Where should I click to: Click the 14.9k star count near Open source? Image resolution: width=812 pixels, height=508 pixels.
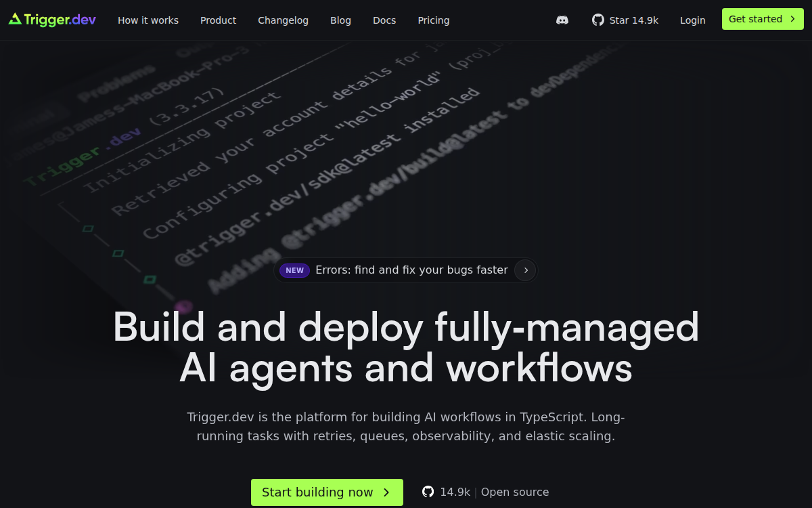point(455,492)
